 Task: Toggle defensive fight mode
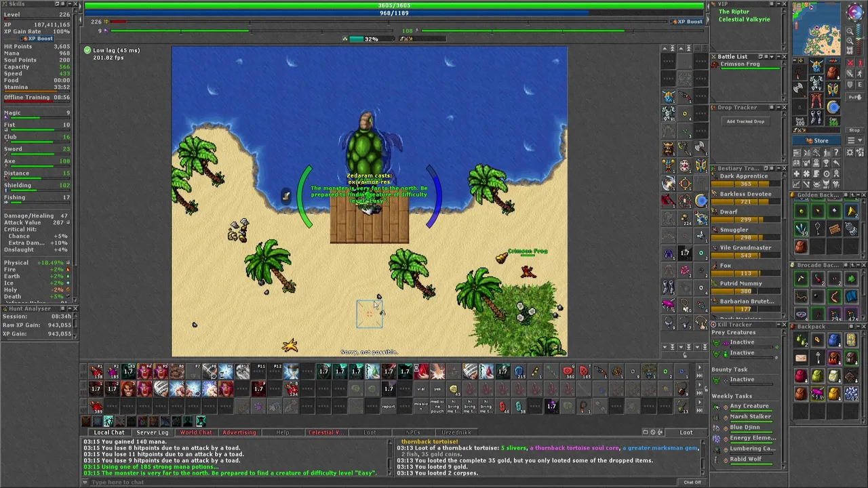(850, 85)
